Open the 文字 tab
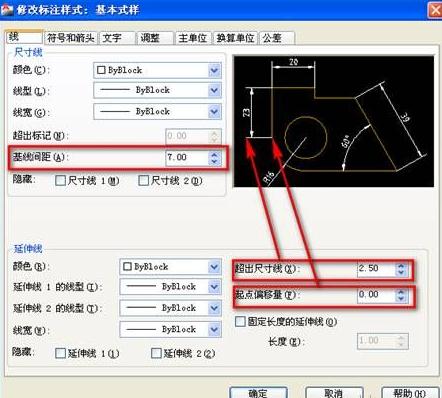 (x=118, y=38)
